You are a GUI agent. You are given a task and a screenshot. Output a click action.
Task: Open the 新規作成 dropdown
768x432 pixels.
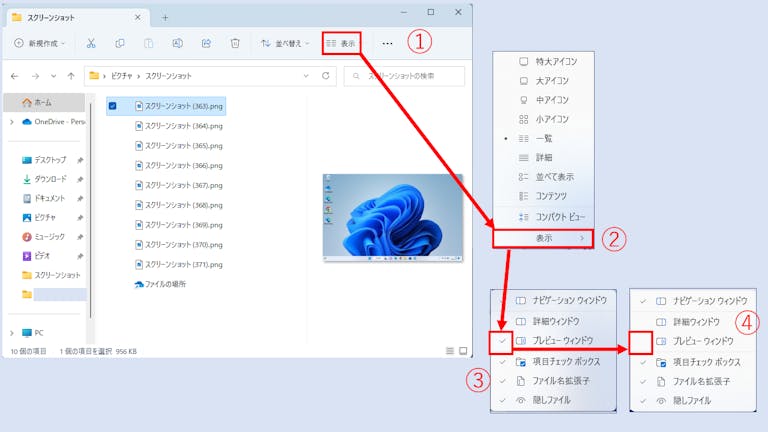coord(39,43)
